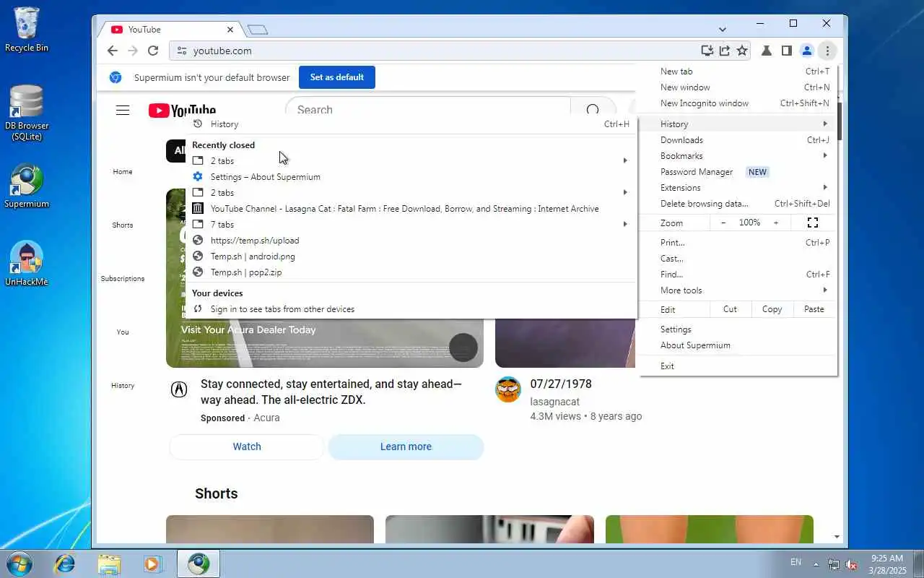Open YouTube hamburger guide menu
The image size is (924, 578).
coord(123,110)
